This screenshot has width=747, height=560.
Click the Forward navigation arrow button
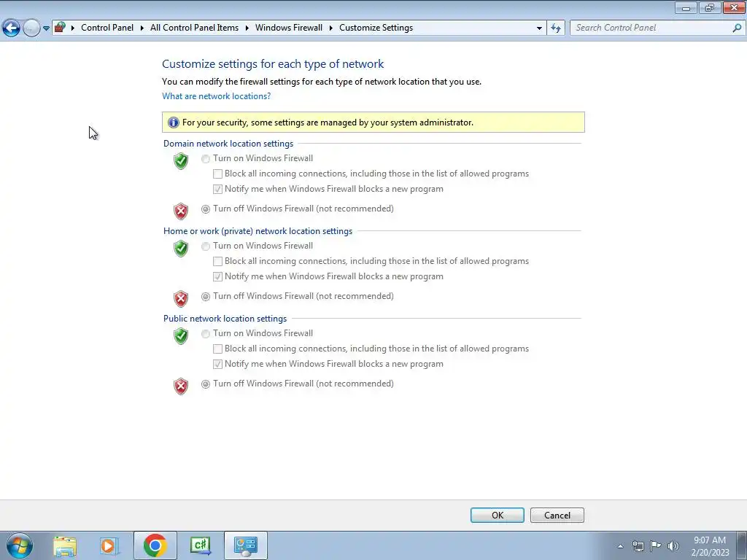tap(31, 28)
